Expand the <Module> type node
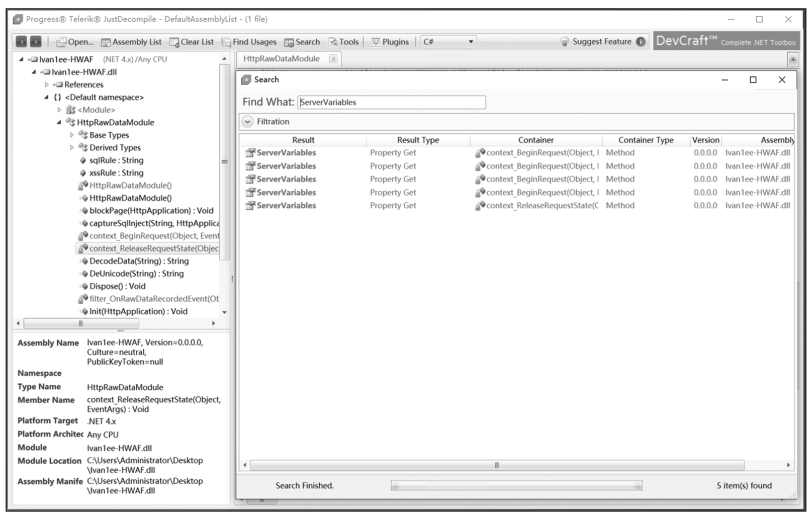The width and height of the screenshot is (812, 517). click(59, 110)
